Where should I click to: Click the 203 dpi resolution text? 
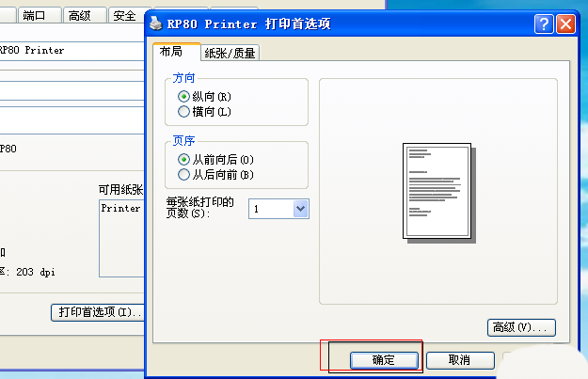36,272
